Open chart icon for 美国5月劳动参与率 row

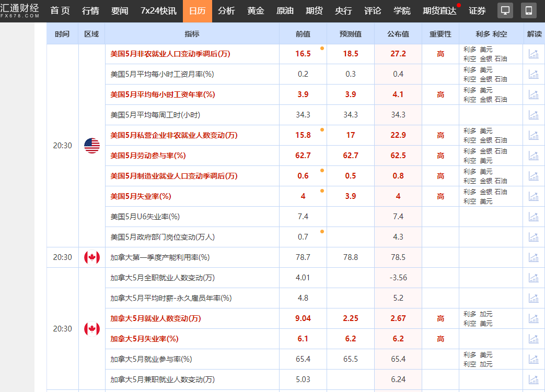point(534,156)
